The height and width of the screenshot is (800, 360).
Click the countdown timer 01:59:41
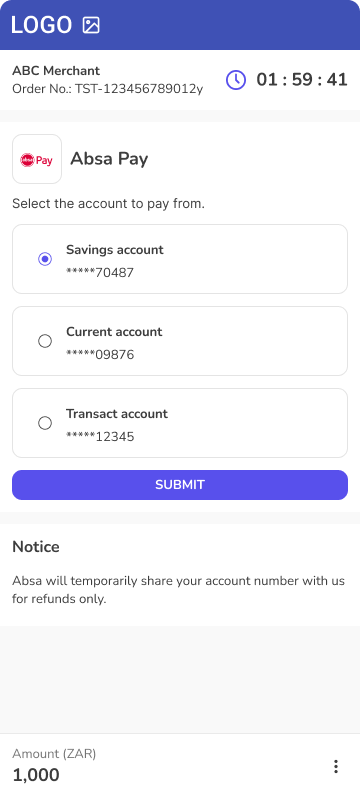point(302,80)
